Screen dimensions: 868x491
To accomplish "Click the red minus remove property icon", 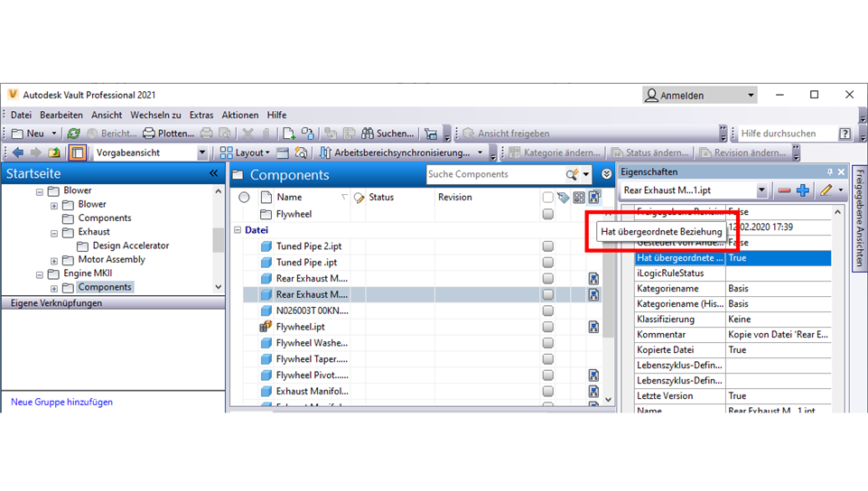I will 784,190.
